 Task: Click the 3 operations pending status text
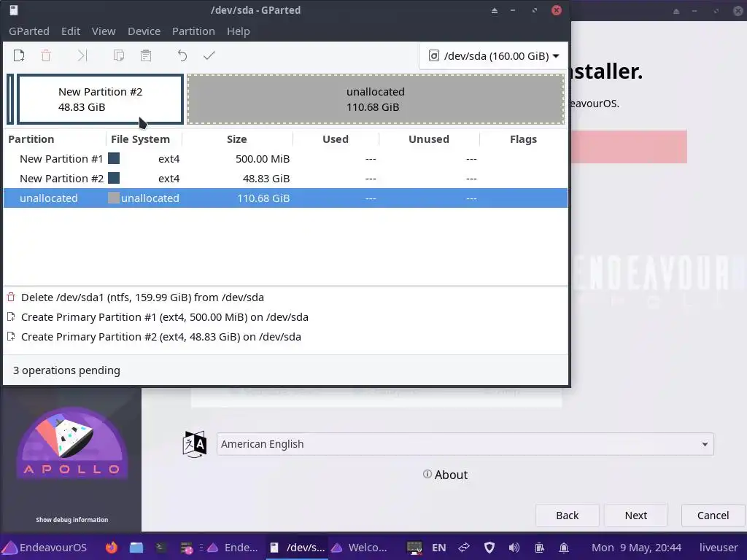point(66,370)
